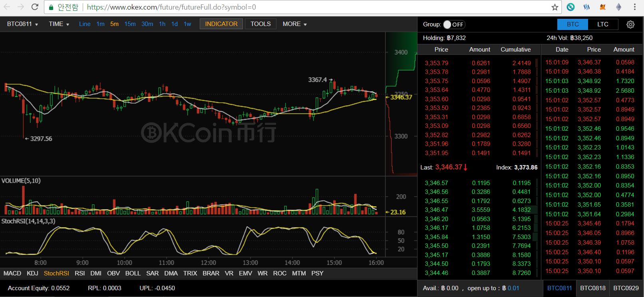View site security lock info
The width and height of the screenshot is (644, 297).
[x=51, y=7]
